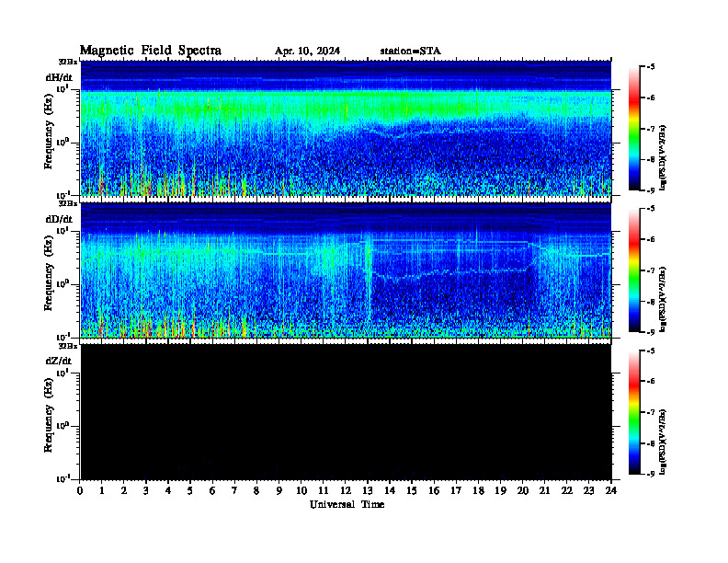The width and height of the screenshot is (728, 563).
Task: Click the "32Hz" tick label of dZ/dt panel
Action: coord(68,346)
